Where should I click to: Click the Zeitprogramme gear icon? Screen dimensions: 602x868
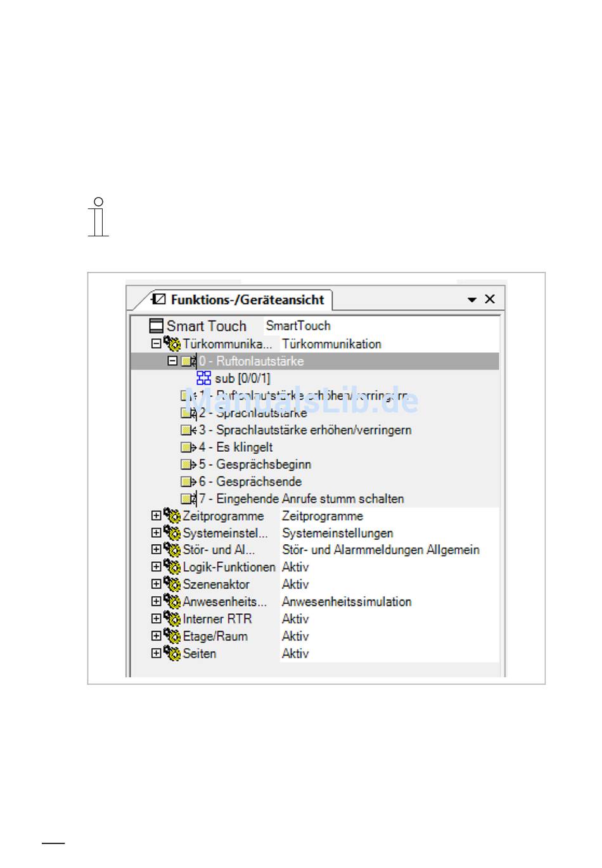coord(172,516)
